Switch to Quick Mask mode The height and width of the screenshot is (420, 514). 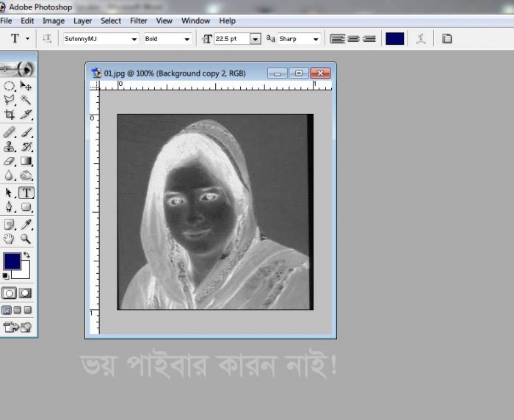pos(26,293)
